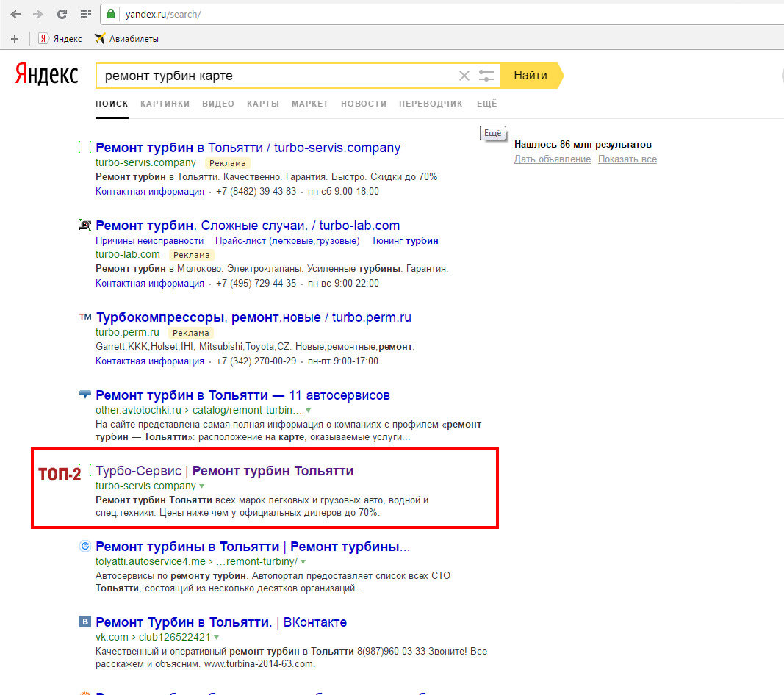Click the Найти search button
This screenshot has height=695, width=784.
point(531,76)
